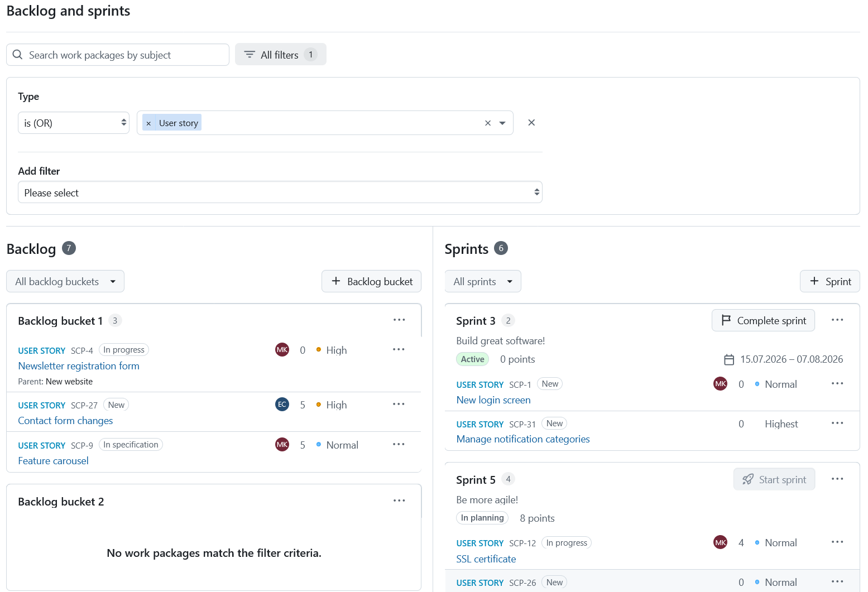
Task: Click the MK avatar on SCP-12 row
Action: click(x=721, y=542)
